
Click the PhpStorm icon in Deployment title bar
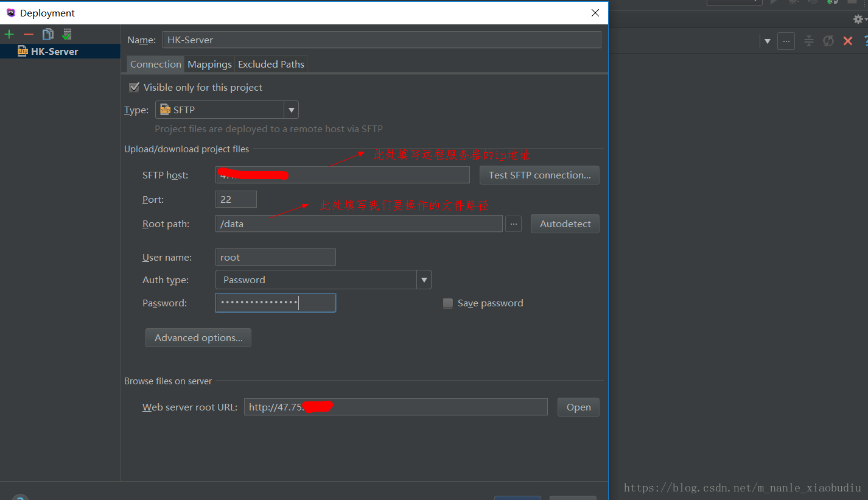point(10,13)
